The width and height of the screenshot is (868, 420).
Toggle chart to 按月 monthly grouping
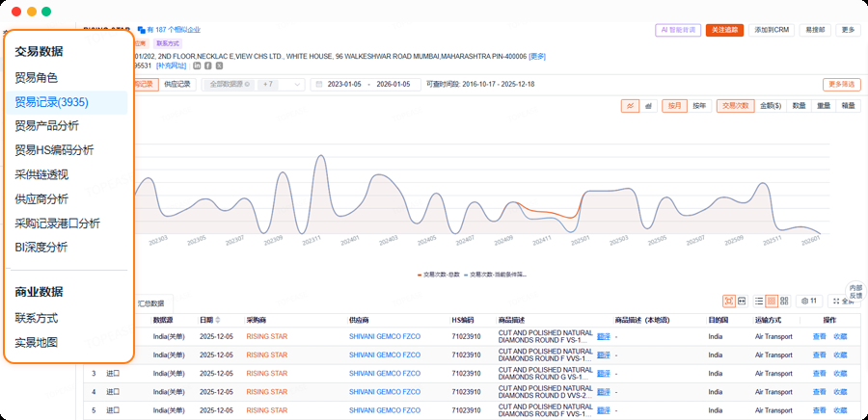point(675,106)
